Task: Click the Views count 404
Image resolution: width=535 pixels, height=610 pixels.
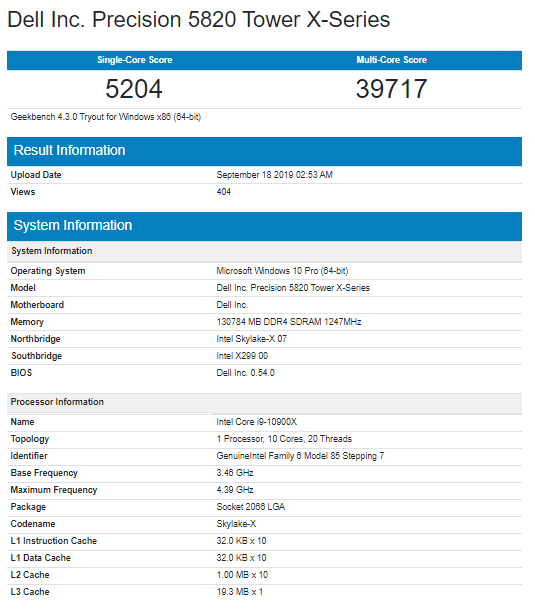Action: (x=223, y=192)
